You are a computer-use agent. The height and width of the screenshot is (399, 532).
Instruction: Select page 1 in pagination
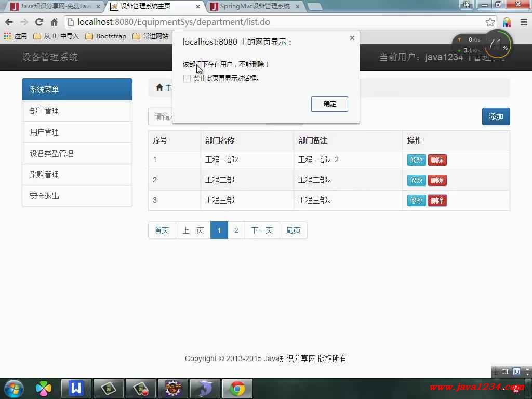click(x=219, y=230)
